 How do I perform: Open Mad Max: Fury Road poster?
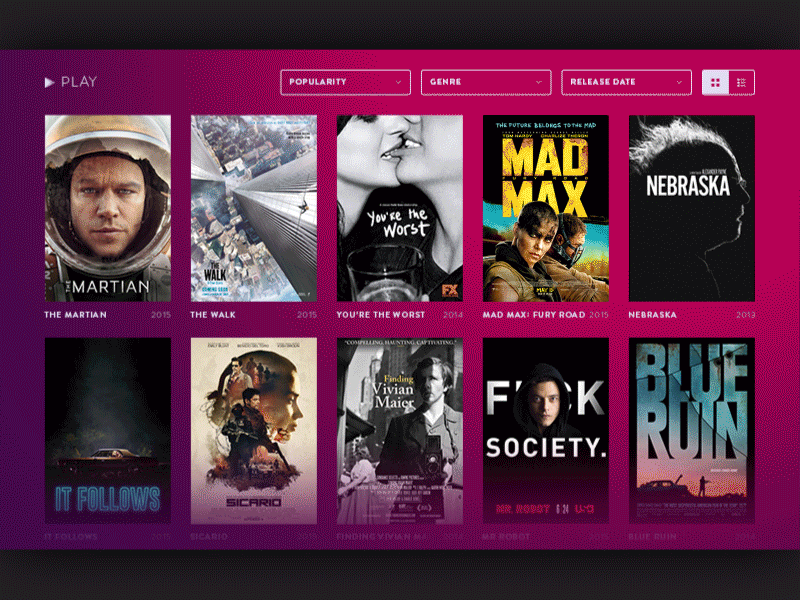[x=545, y=208]
